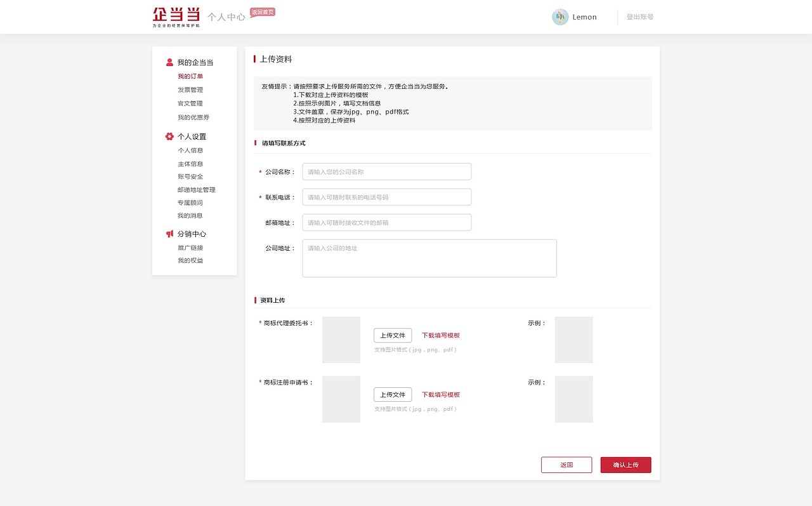Image resolution: width=812 pixels, height=506 pixels.
Task: Click the 确认上传 button
Action: pyautogui.click(x=626, y=465)
